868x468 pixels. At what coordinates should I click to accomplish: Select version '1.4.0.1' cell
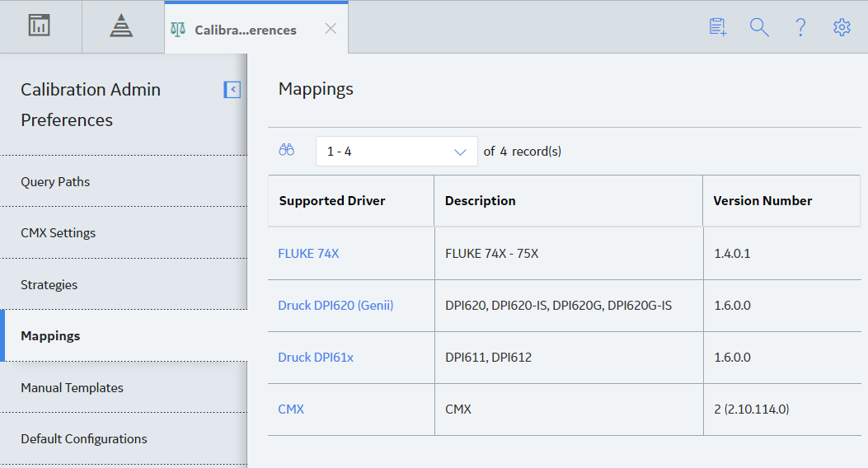[783, 253]
